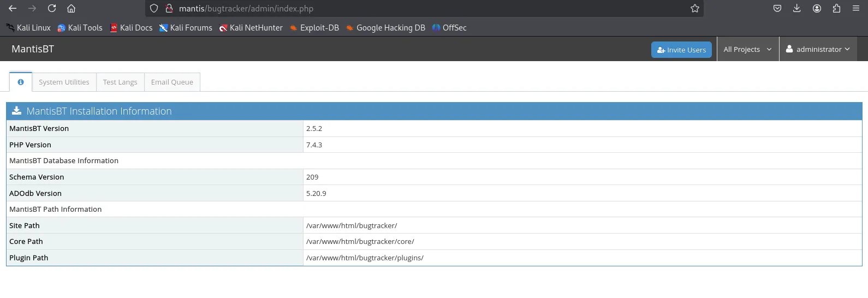Click the Site Path label
Screen dimensions: 868x298
pos(25,226)
